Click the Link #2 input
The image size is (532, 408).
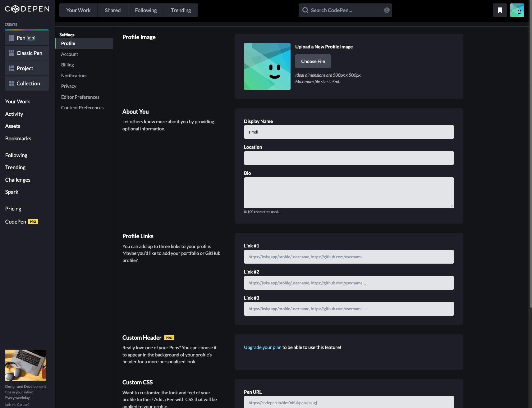[x=349, y=283]
